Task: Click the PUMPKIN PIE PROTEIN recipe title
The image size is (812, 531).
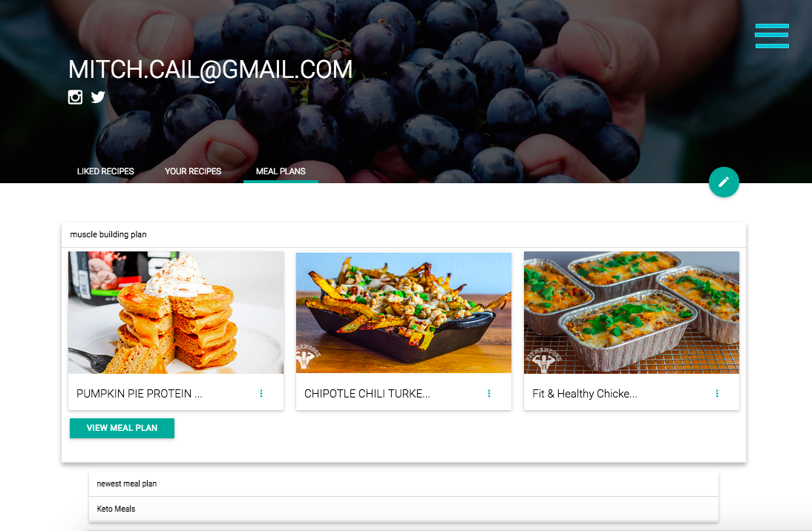Action: [x=140, y=394]
